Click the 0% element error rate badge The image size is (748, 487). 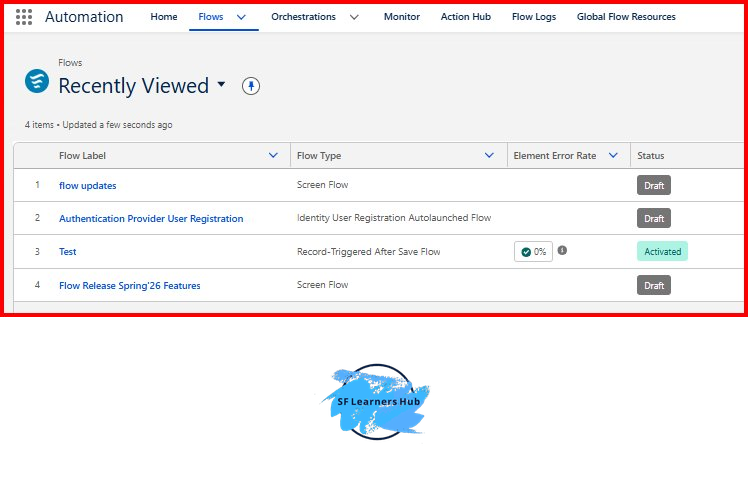pos(533,252)
